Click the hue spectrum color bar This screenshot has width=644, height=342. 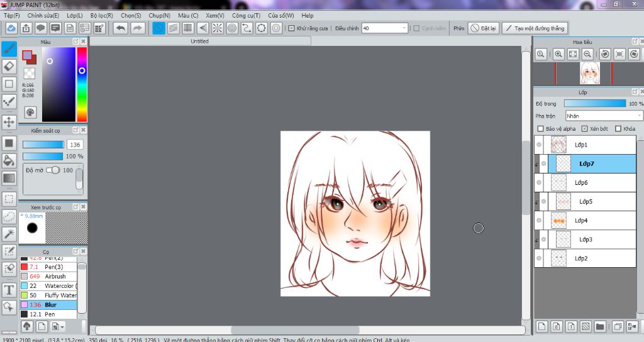pyautogui.click(x=82, y=84)
